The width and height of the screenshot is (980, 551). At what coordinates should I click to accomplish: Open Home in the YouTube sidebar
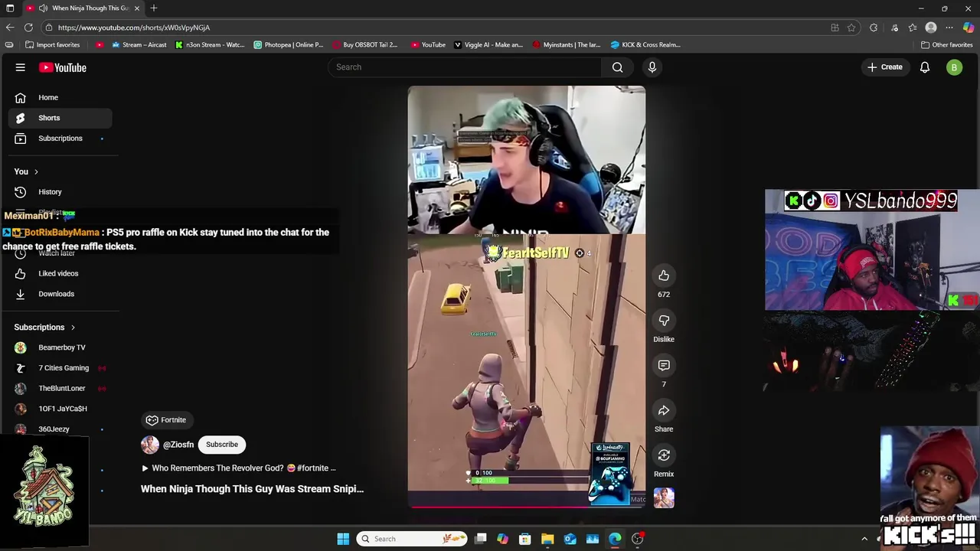[60, 98]
